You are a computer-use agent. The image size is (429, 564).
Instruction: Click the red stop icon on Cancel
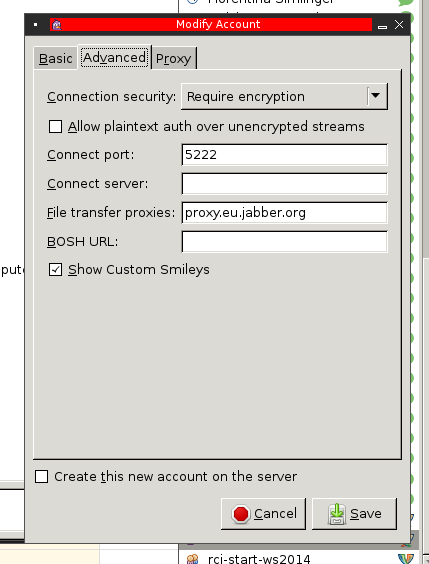(241, 514)
